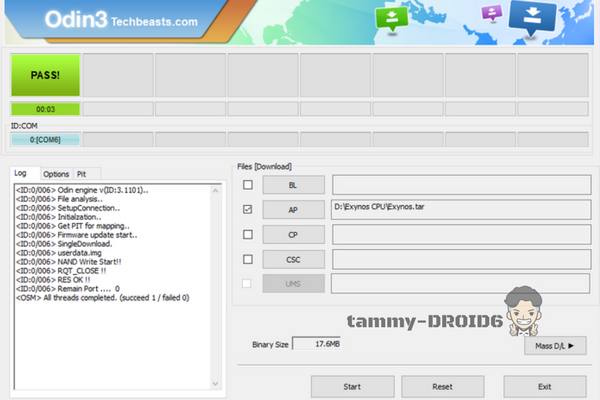The width and height of the screenshot is (600, 400).
Task: Click the 'Get PIT for mapping..' log line
Action: pos(73,226)
